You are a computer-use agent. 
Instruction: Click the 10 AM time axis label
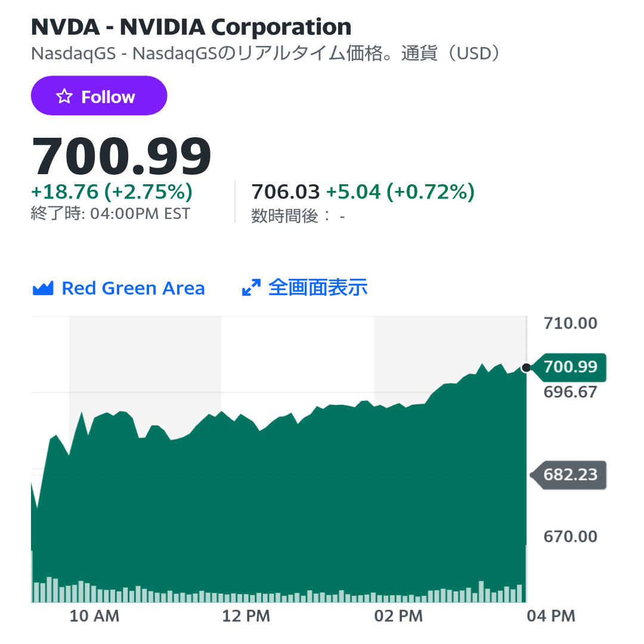click(x=94, y=616)
